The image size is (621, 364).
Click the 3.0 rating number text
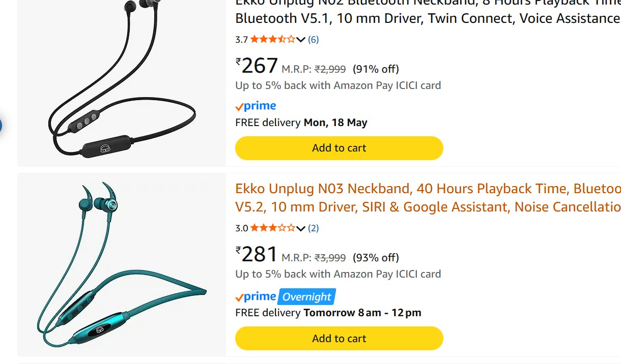click(241, 228)
